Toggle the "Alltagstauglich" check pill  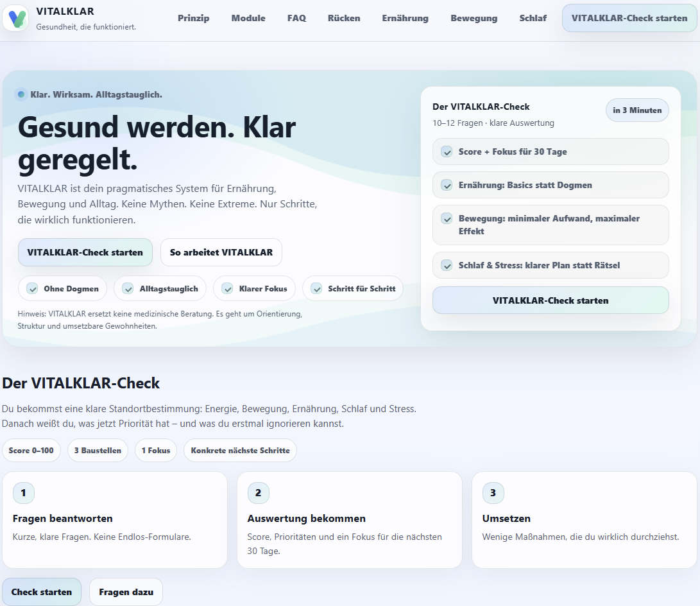pos(160,288)
